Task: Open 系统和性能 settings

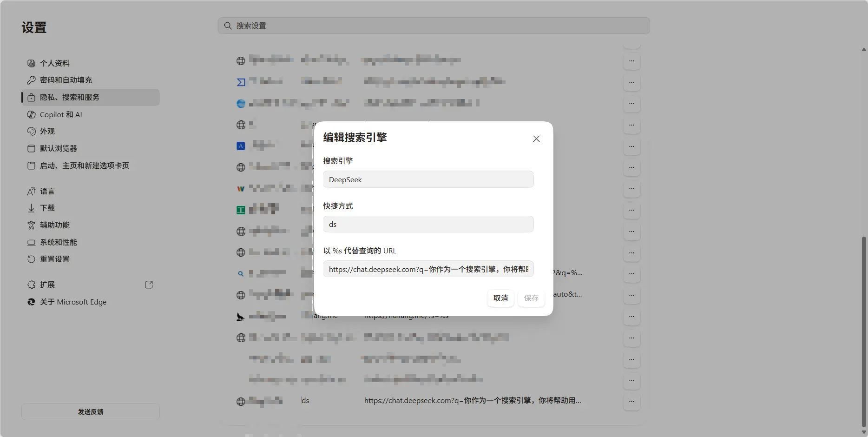Action: coord(91,242)
